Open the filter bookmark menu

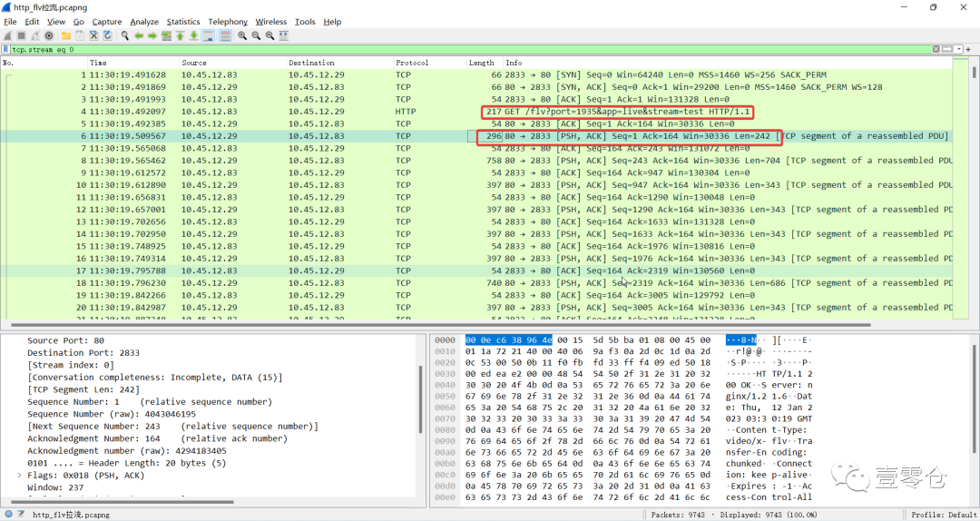click(6, 49)
